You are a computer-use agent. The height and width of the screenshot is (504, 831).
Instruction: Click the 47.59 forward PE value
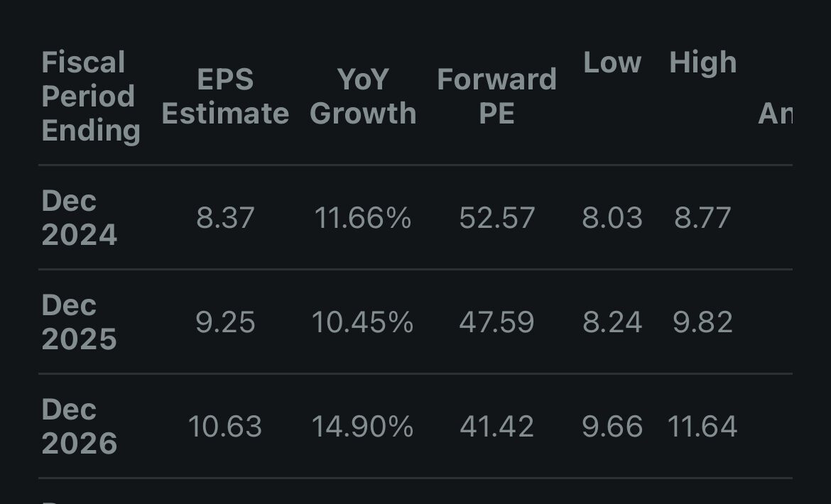(496, 322)
